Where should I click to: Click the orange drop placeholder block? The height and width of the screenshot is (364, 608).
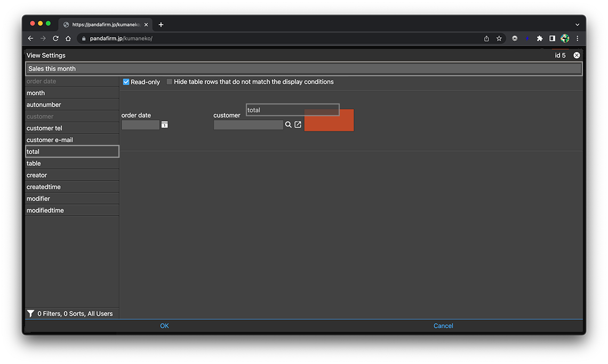coord(329,120)
